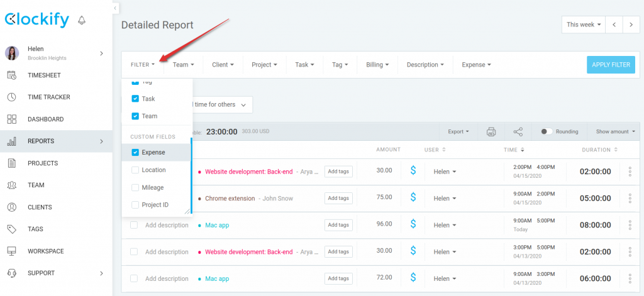Screen dimensions: 644x296
Task: Open the Team filter dropdown
Action: pos(183,65)
